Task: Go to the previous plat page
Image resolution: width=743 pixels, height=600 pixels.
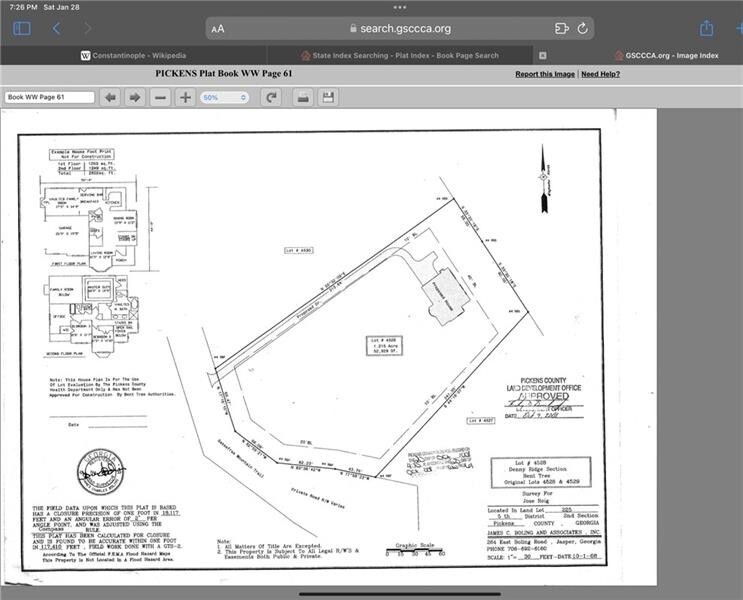Action: pyautogui.click(x=110, y=98)
